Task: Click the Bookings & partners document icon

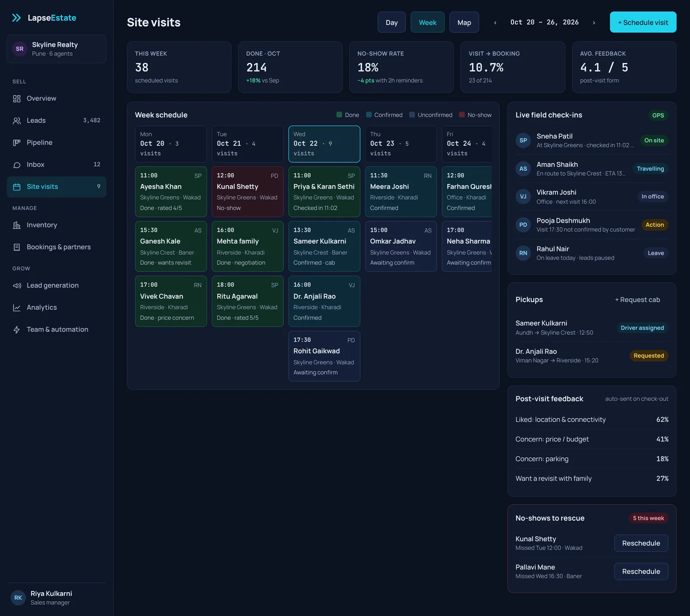Action: 17,247
